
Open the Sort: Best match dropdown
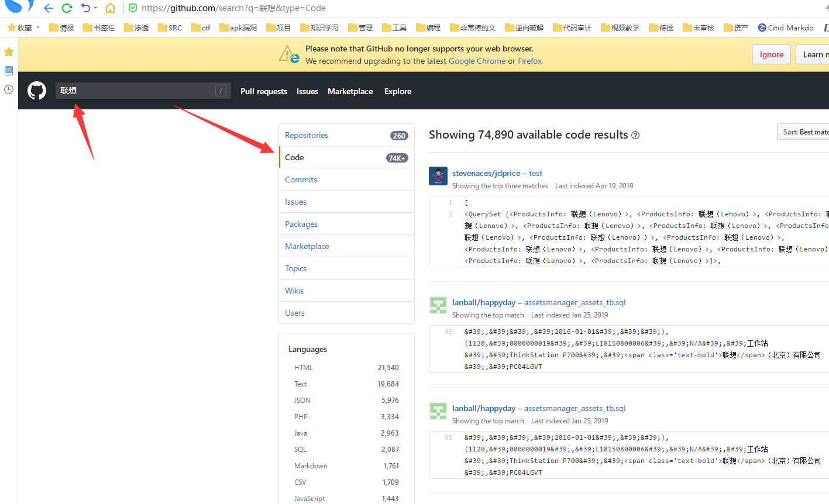pos(803,132)
